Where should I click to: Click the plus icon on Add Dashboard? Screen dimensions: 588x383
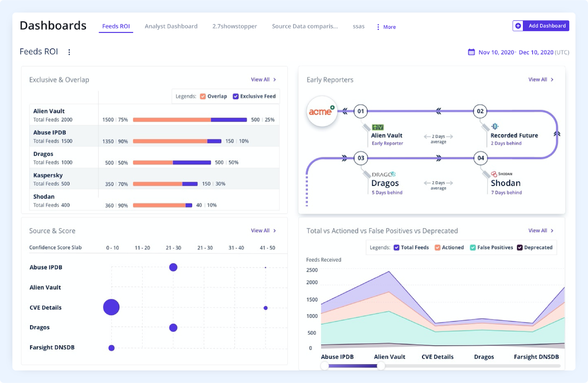pyautogui.click(x=518, y=26)
